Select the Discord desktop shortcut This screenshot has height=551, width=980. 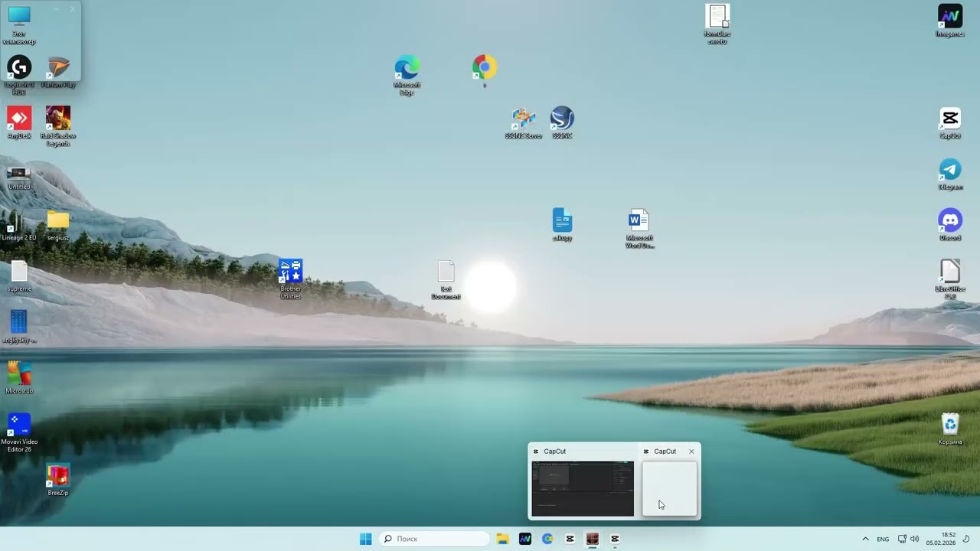[x=950, y=225]
